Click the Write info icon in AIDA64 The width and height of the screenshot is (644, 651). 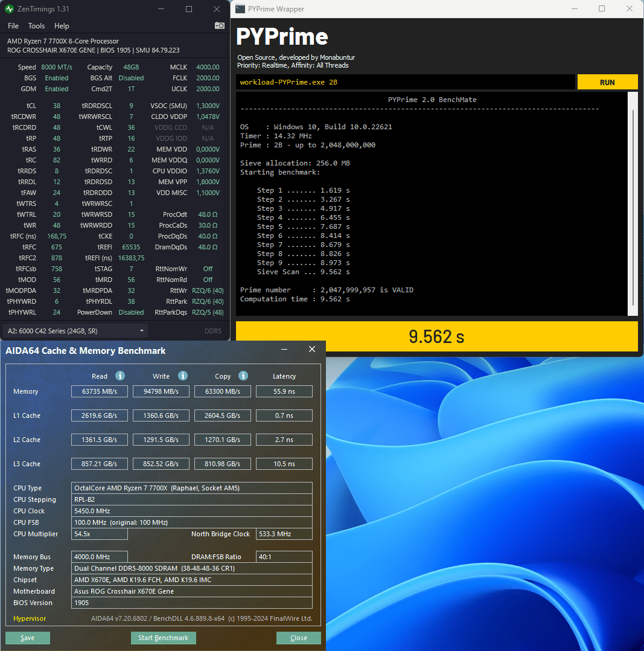182,376
